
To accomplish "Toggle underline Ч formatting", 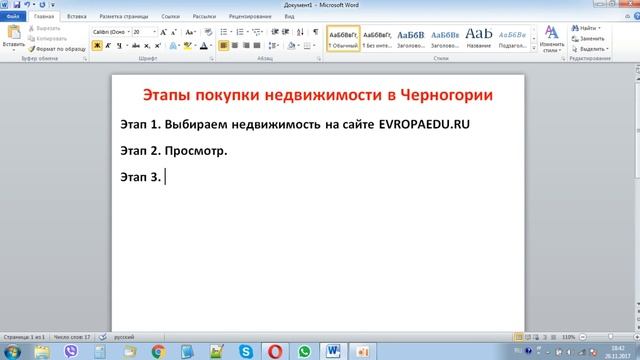I will point(119,45).
